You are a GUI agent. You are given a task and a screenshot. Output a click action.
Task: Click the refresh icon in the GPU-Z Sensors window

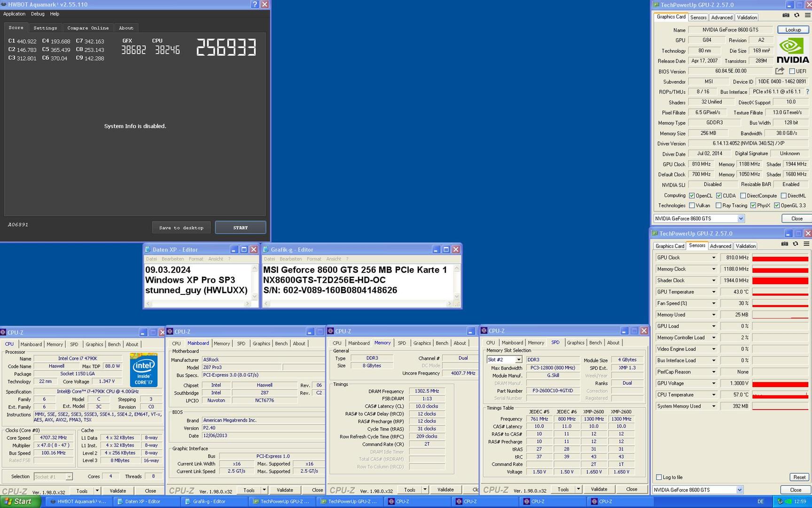(796, 244)
